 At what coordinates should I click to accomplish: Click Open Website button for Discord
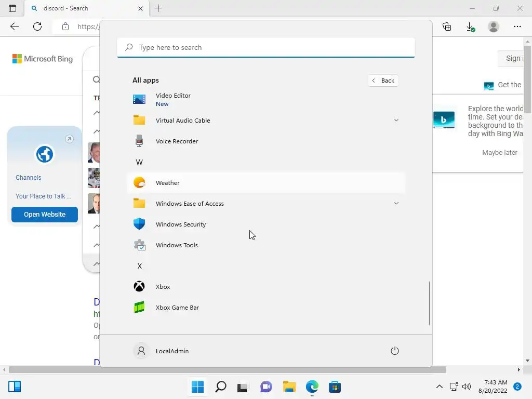click(45, 215)
